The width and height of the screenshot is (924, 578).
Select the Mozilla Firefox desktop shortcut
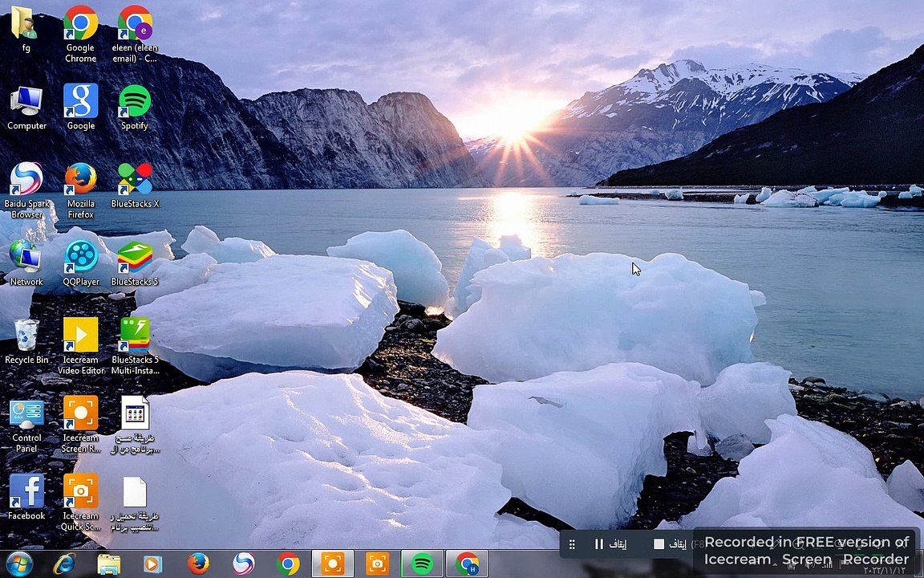[81, 190]
